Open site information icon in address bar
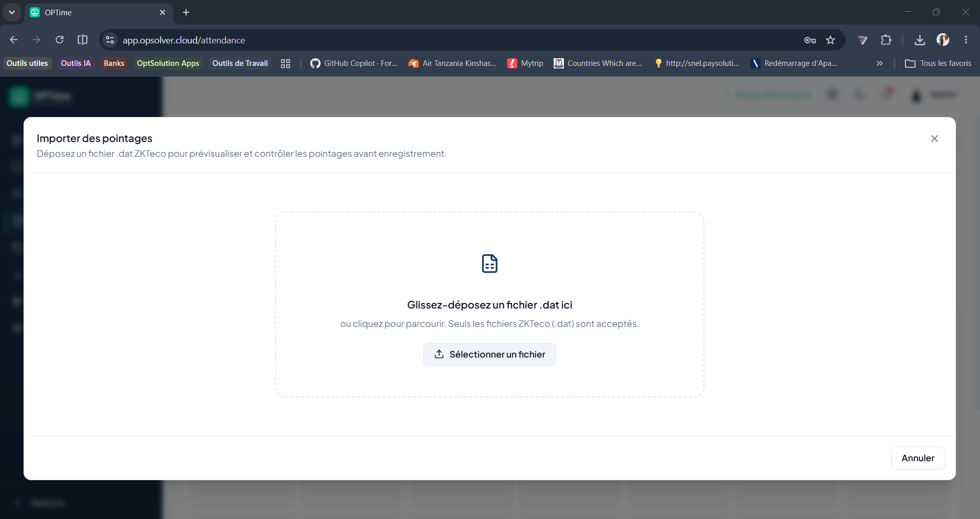This screenshot has width=980, height=519. [x=109, y=40]
